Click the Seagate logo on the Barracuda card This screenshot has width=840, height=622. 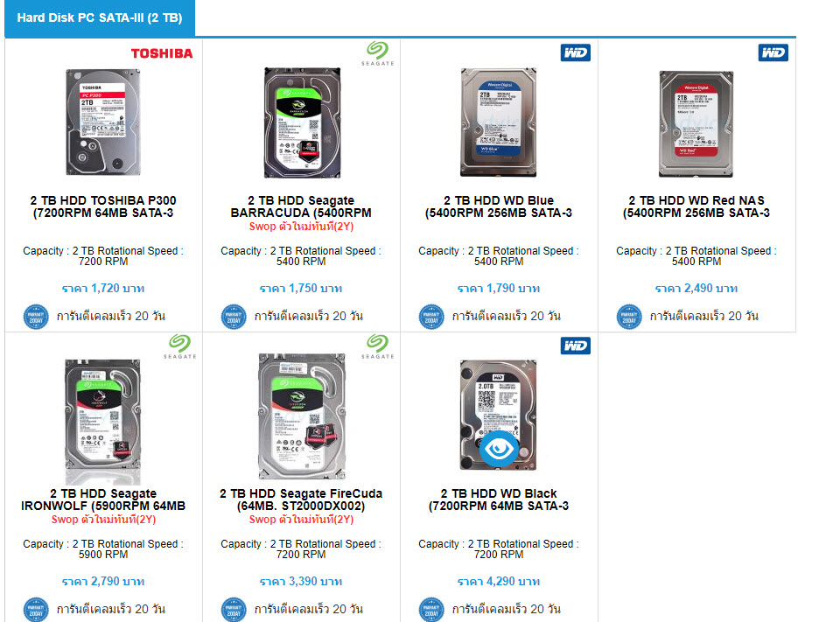[x=378, y=53]
